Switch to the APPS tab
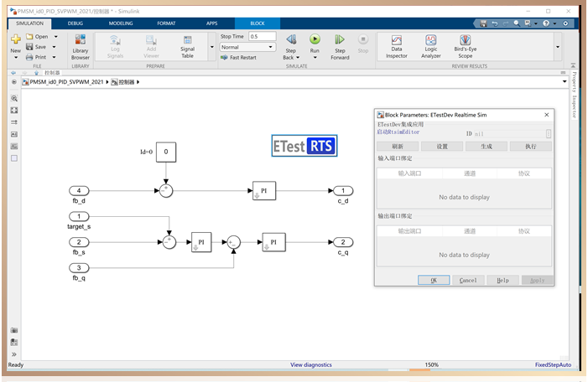Image resolution: width=588 pixels, height=382 pixels. [x=211, y=23]
